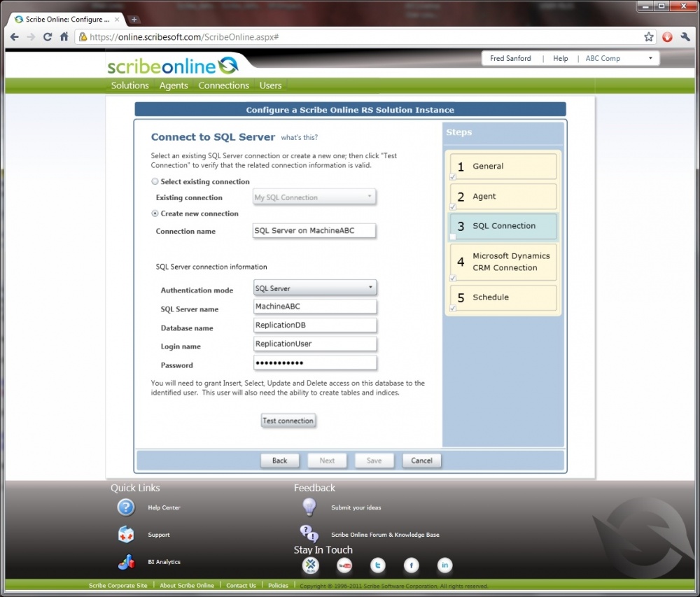Click the Login name input field
700x597 pixels.
click(x=315, y=344)
